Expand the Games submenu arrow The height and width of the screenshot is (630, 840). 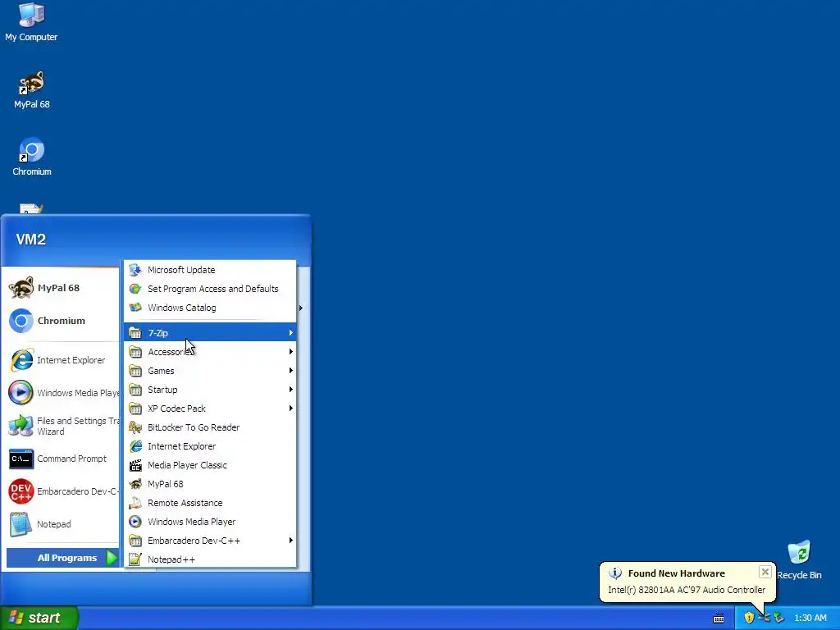(x=291, y=371)
